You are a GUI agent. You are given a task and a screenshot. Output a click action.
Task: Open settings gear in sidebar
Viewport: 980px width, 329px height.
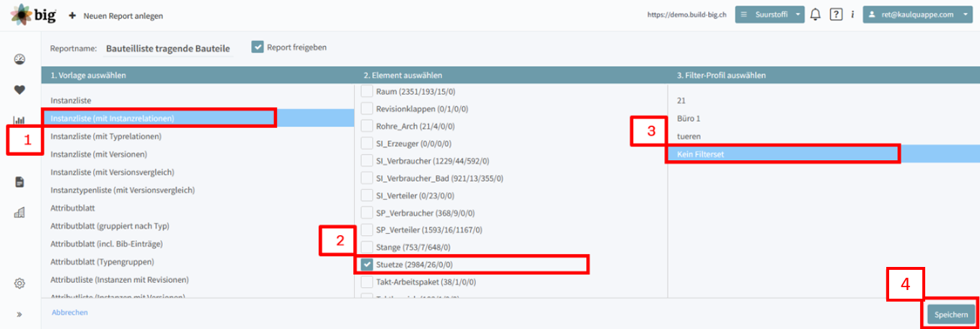click(20, 284)
